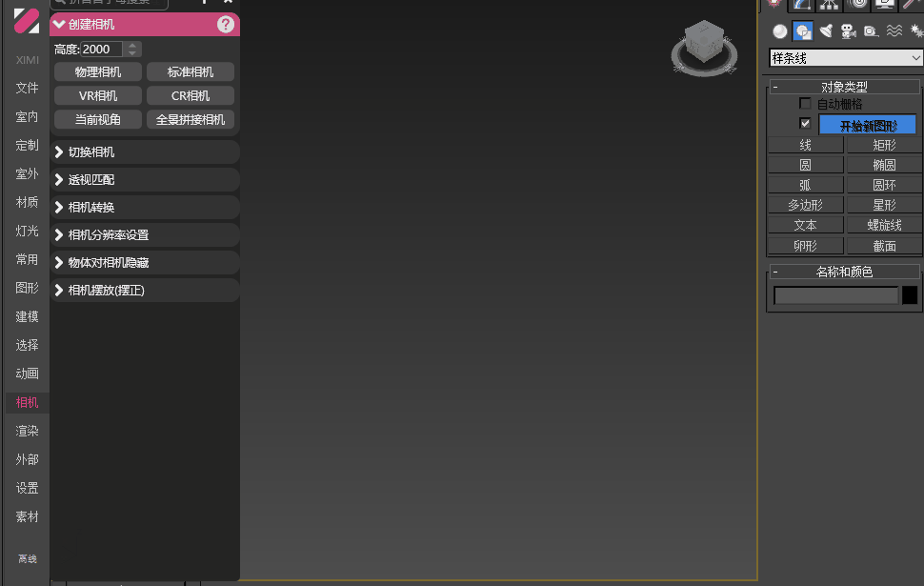
Task: Open the 选择 sidebar category
Action: point(27,345)
